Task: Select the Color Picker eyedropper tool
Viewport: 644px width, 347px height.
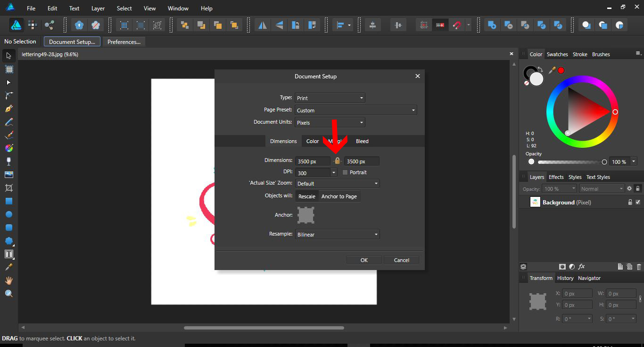Action: pyautogui.click(x=8, y=267)
